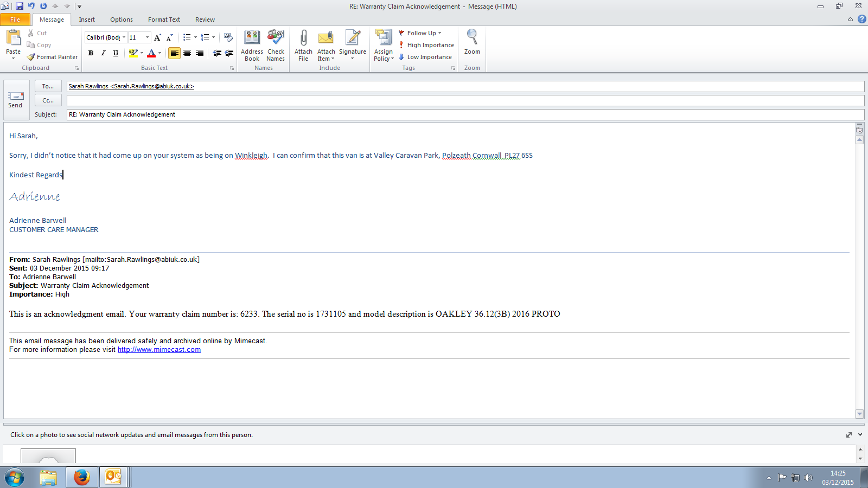868x488 pixels.
Task: Send the email message
Action: click(x=16, y=100)
